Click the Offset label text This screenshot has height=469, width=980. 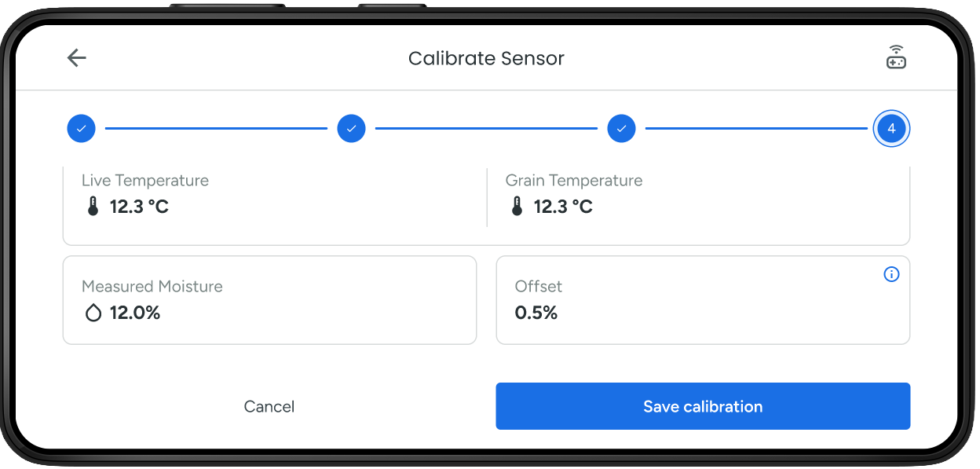pos(539,287)
